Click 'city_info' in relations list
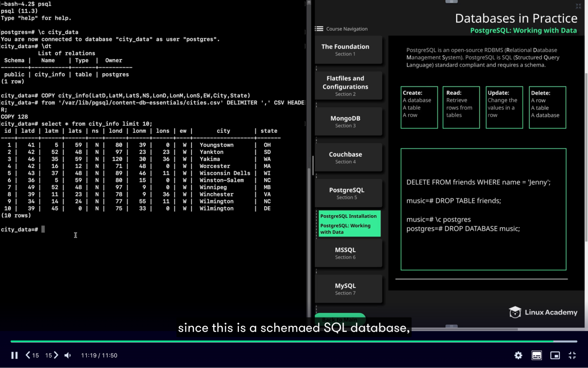Image resolution: width=588 pixels, height=368 pixels. click(x=50, y=74)
